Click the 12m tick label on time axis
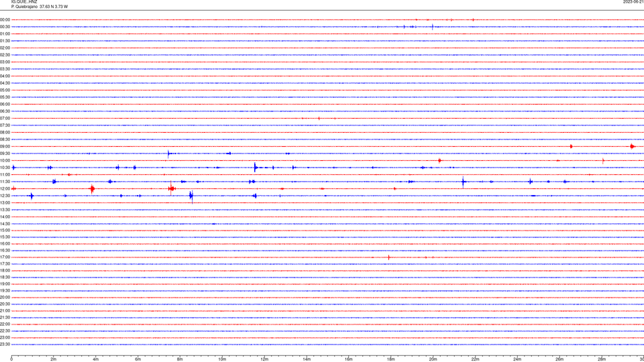 point(264,359)
